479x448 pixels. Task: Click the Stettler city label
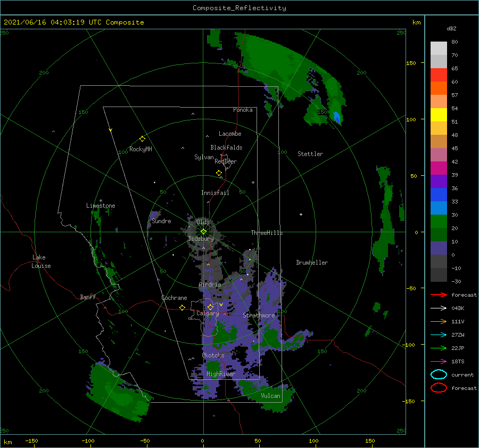[310, 154]
